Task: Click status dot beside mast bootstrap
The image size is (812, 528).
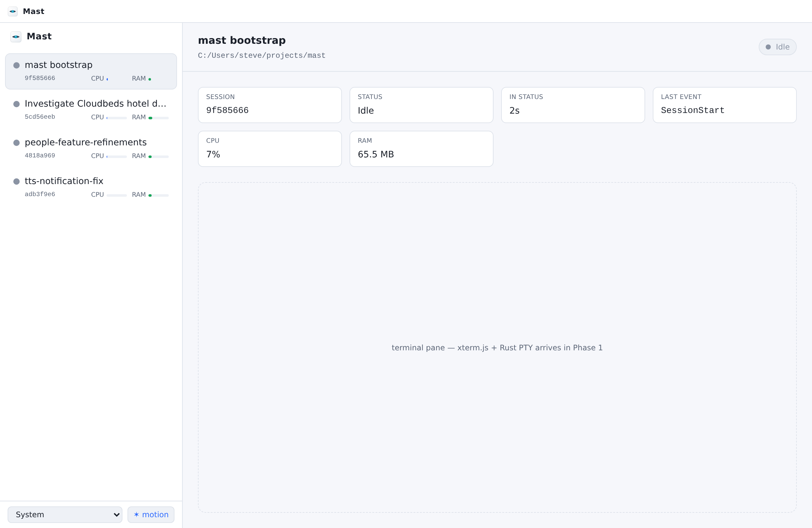Action: 16,65
